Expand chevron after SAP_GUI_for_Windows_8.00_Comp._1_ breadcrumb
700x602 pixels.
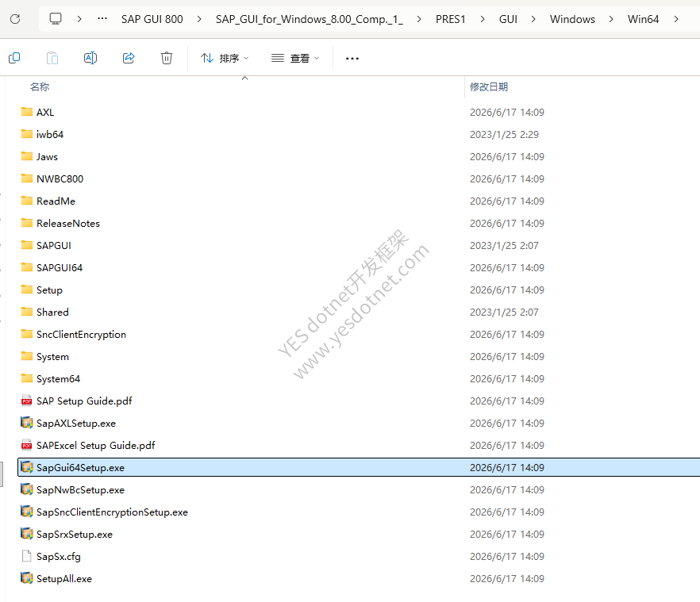click(x=419, y=19)
